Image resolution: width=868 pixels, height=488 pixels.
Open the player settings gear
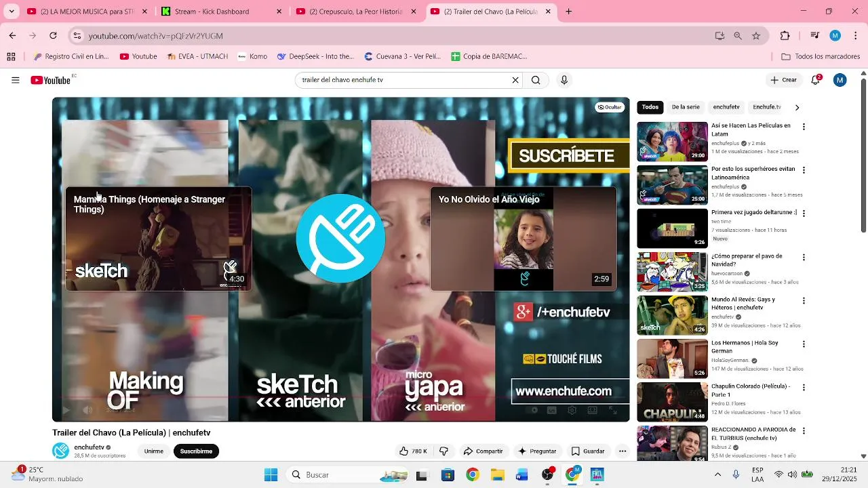click(x=572, y=410)
